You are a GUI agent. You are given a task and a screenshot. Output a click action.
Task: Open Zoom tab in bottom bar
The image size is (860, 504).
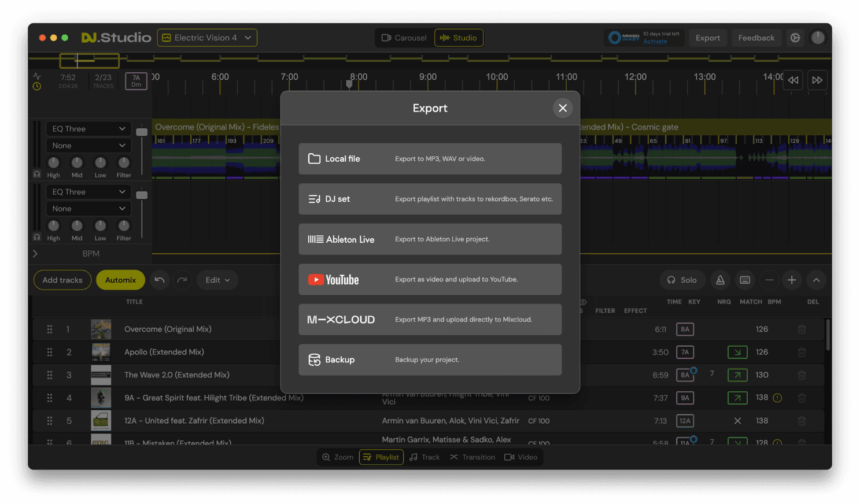pos(338,457)
